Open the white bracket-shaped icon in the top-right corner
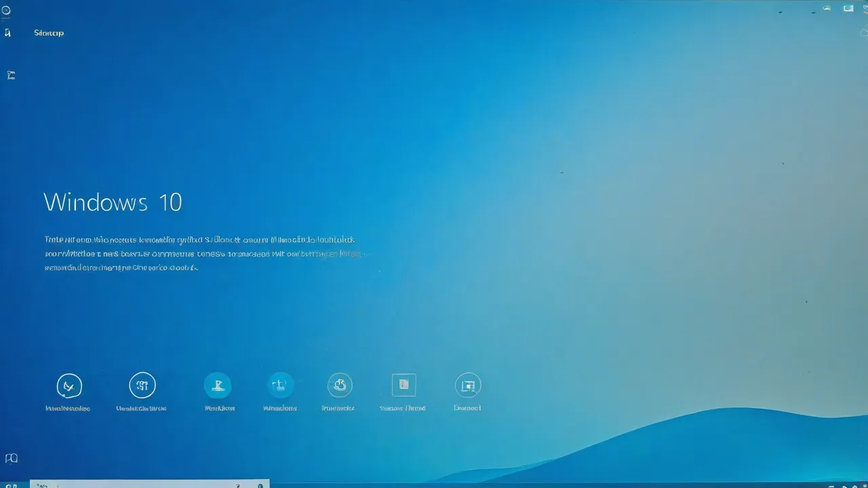Screen dimensions: 868x488 coord(848,8)
